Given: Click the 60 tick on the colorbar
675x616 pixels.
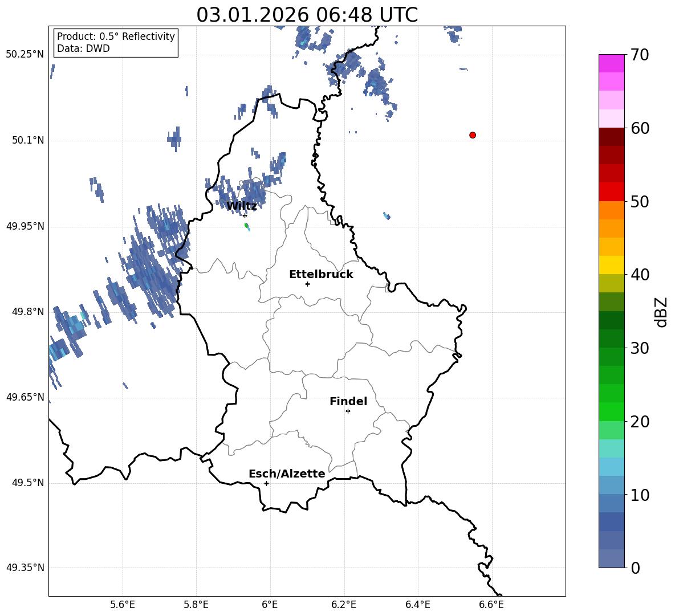Looking at the screenshot, I should pyautogui.click(x=640, y=128).
